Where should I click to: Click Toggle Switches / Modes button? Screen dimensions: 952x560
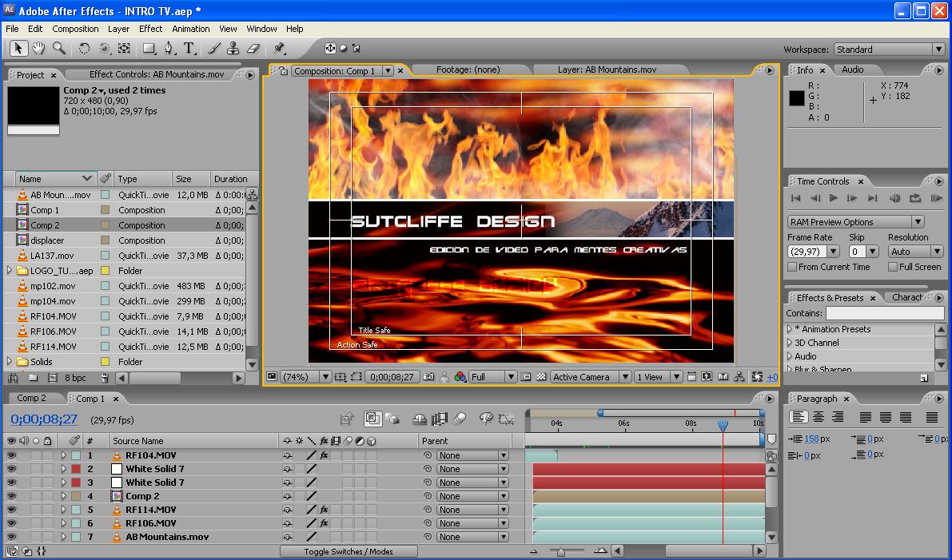349,551
